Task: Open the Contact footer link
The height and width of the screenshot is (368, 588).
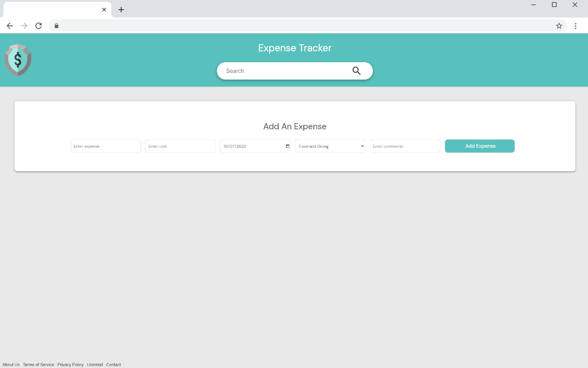Action: (113, 365)
